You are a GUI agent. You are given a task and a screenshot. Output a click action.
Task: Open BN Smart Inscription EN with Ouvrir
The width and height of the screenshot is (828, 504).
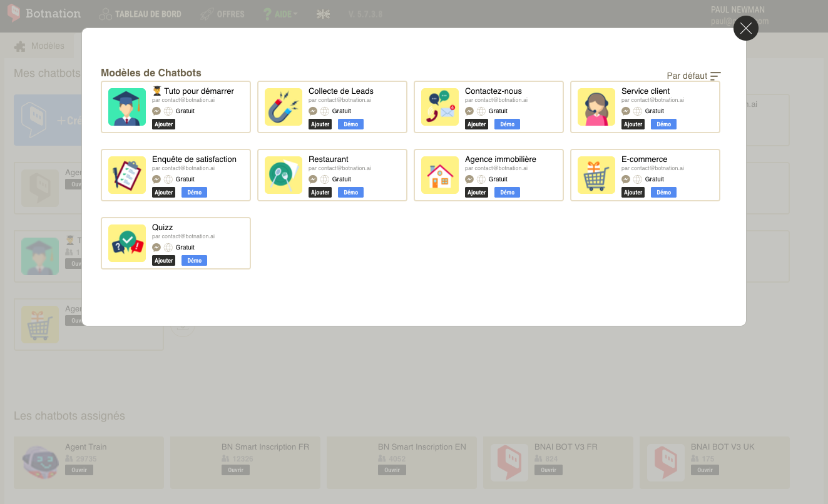tap(392, 470)
